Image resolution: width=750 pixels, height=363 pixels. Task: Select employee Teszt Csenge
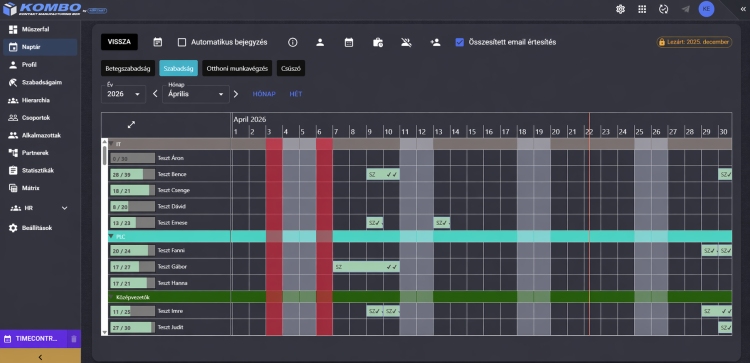[174, 190]
